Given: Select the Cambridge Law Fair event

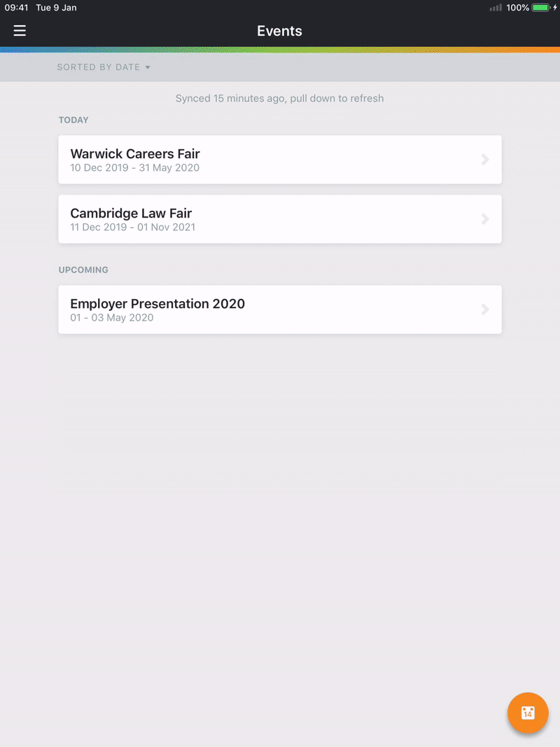Looking at the screenshot, I should coord(280,219).
